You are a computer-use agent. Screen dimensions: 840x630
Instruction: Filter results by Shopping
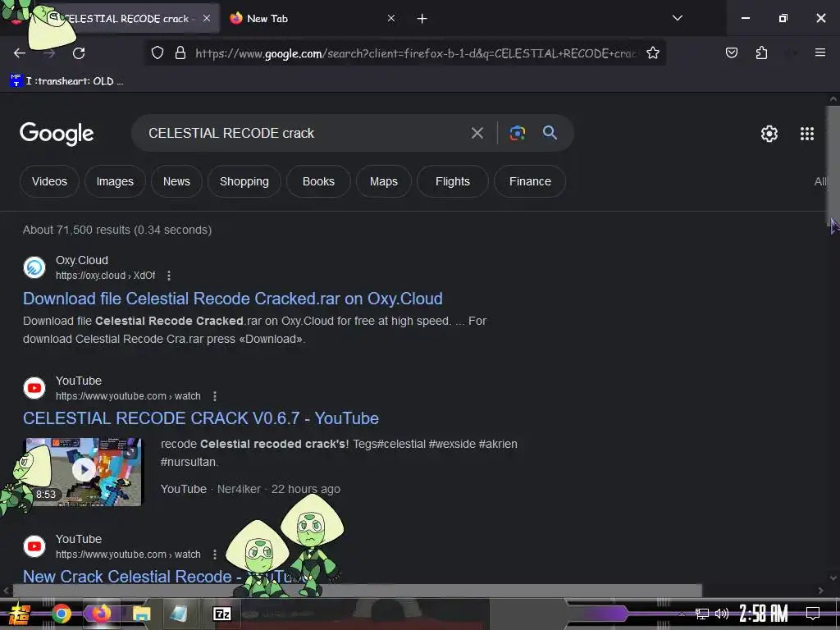(244, 181)
